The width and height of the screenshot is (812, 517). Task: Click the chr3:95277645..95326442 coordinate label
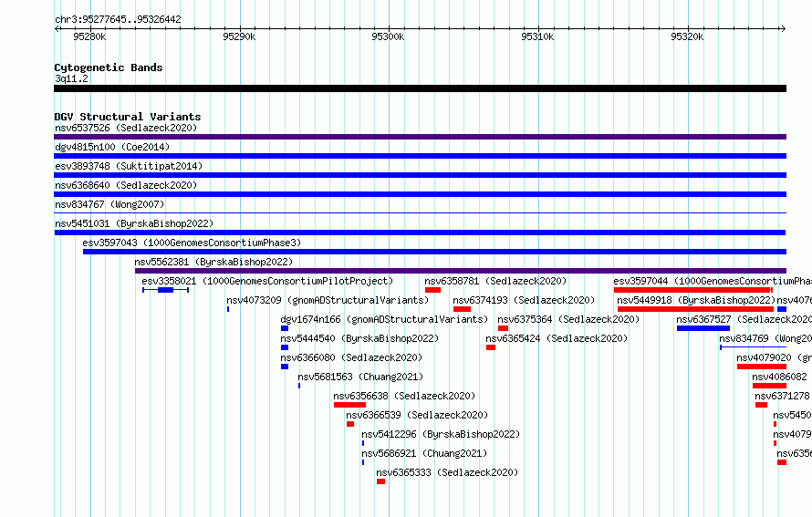[118, 20]
